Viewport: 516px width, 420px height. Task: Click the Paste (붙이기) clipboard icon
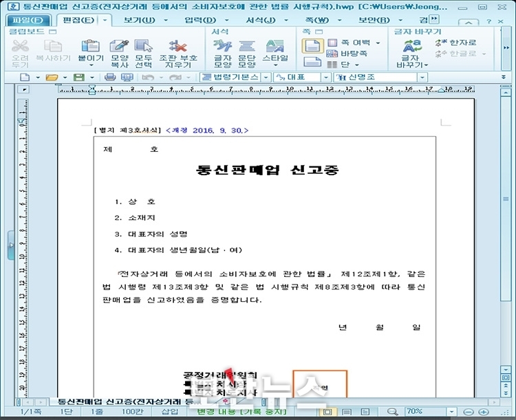point(91,46)
